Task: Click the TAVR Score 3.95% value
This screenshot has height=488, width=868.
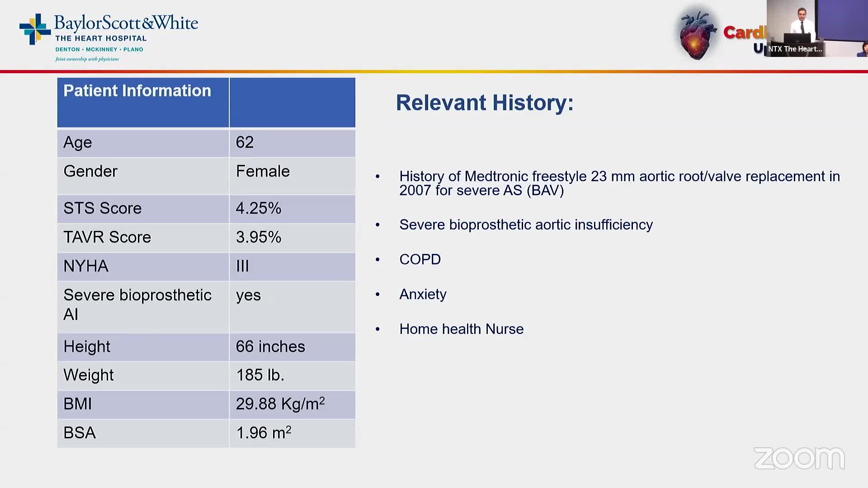Action: [x=258, y=237]
